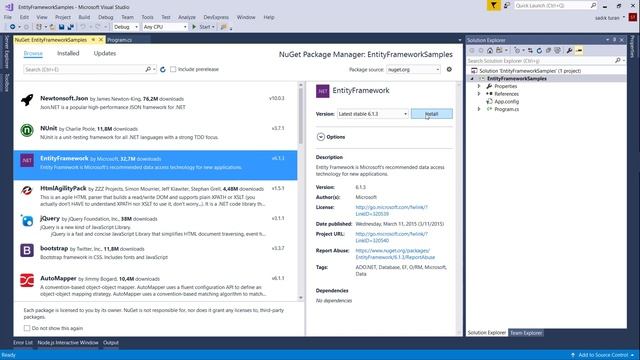
Task: Open the Build menu
Action: 84,17
